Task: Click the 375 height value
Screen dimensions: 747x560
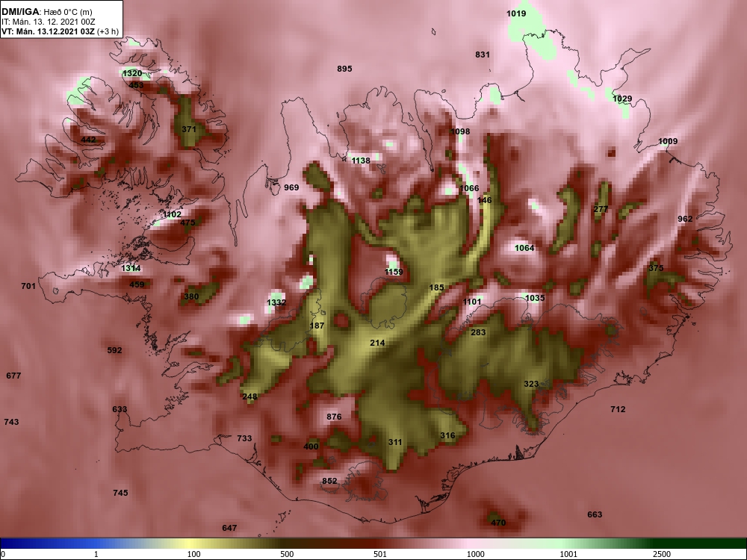Action: click(656, 268)
